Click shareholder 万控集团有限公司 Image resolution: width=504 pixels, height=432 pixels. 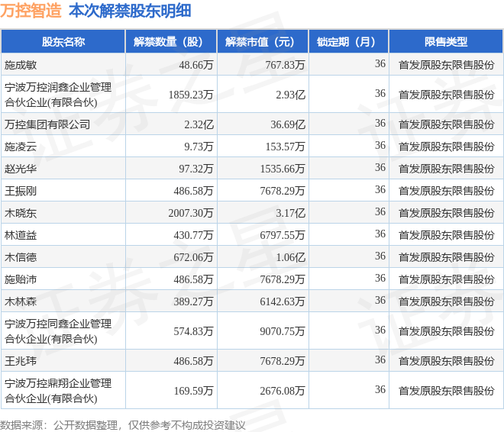coord(47,124)
